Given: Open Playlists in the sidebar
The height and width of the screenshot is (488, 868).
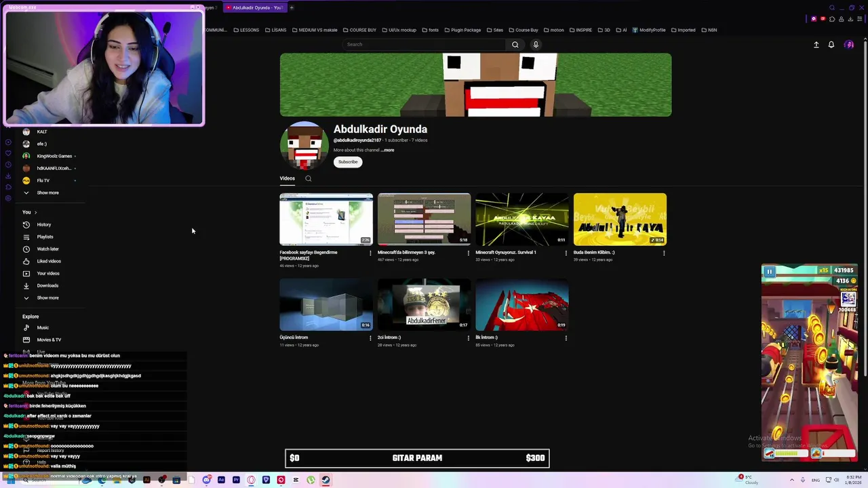Looking at the screenshot, I should 45,237.
